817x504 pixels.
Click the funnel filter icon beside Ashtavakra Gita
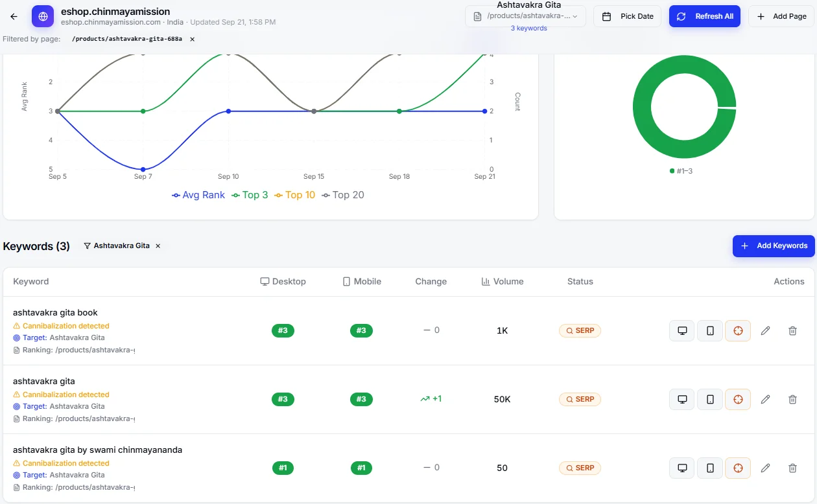[87, 246]
